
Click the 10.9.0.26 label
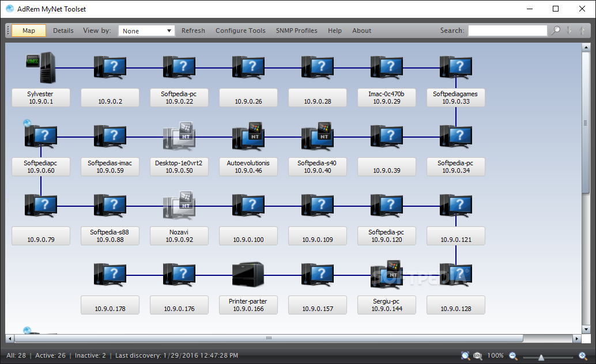(248, 98)
